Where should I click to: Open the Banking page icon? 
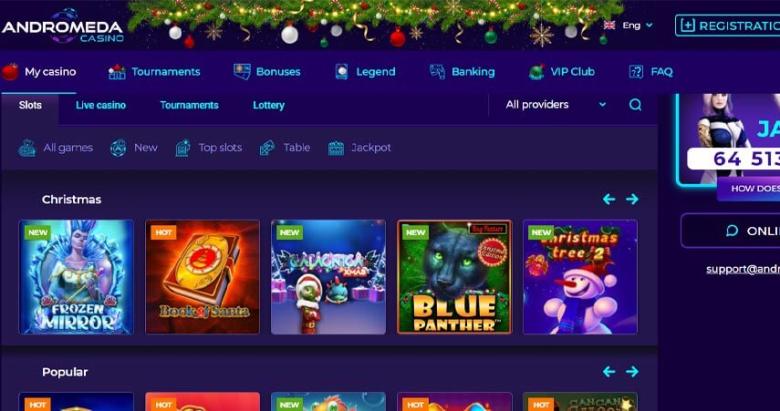pyautogui.click(x=437, y=72)
